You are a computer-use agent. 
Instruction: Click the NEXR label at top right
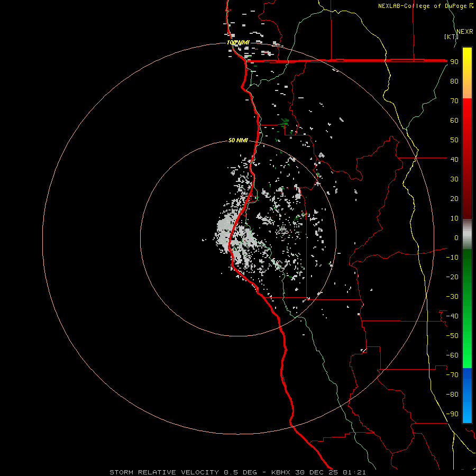point(465,32)
